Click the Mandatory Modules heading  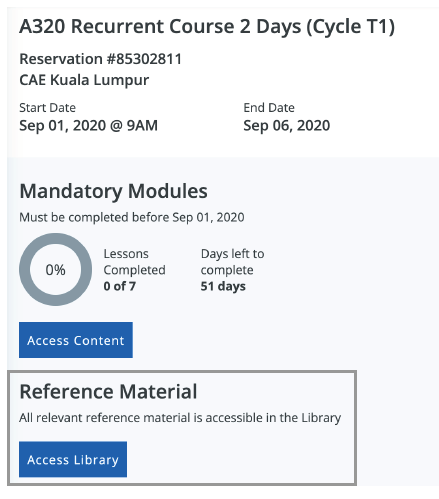click(113, 191)
